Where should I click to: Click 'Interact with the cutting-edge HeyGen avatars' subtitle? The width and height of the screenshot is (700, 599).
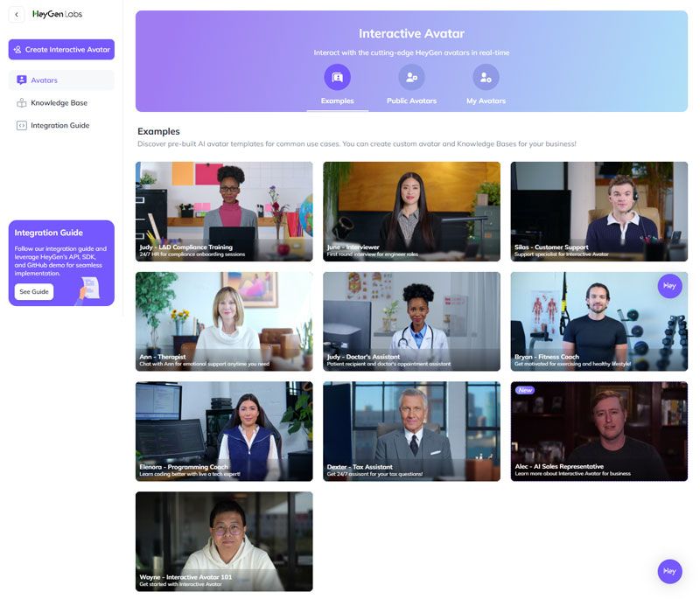(411, 52)
